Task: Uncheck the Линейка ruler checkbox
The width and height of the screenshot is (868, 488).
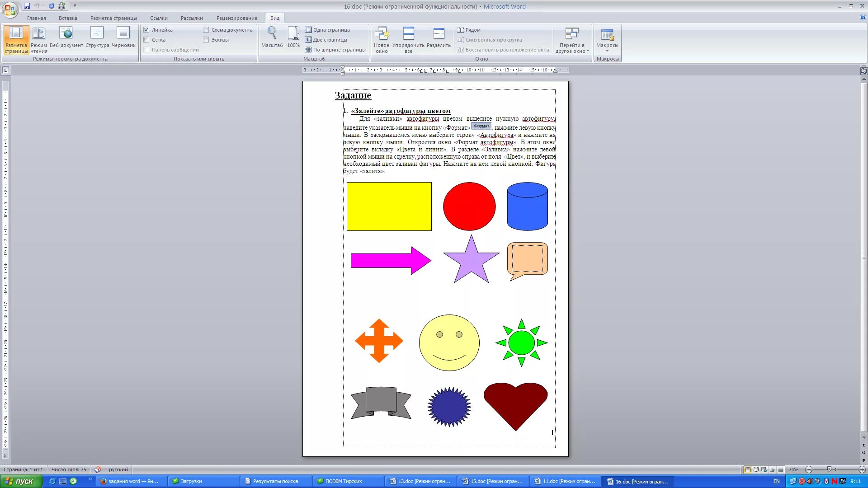Action: [146, 30]
